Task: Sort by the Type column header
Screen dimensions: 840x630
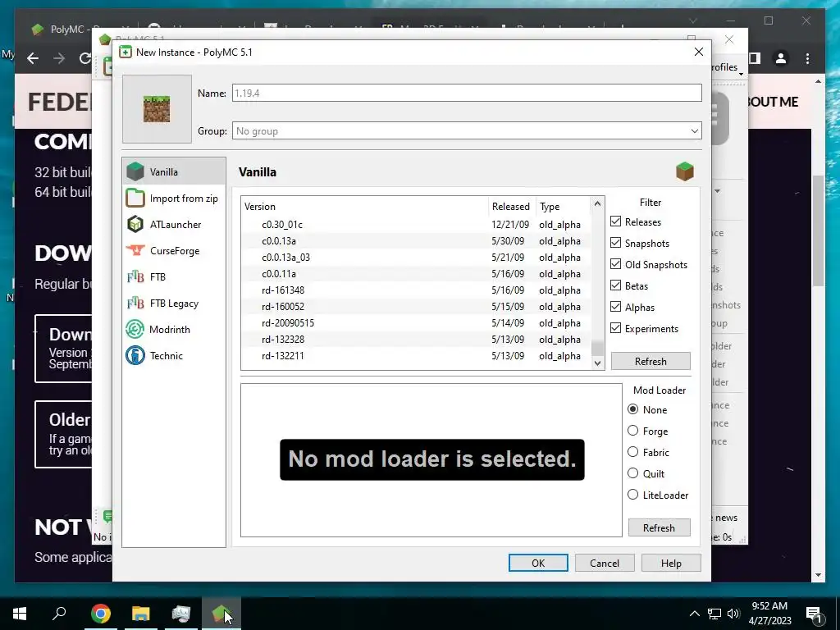Action: tap(563, 206)
